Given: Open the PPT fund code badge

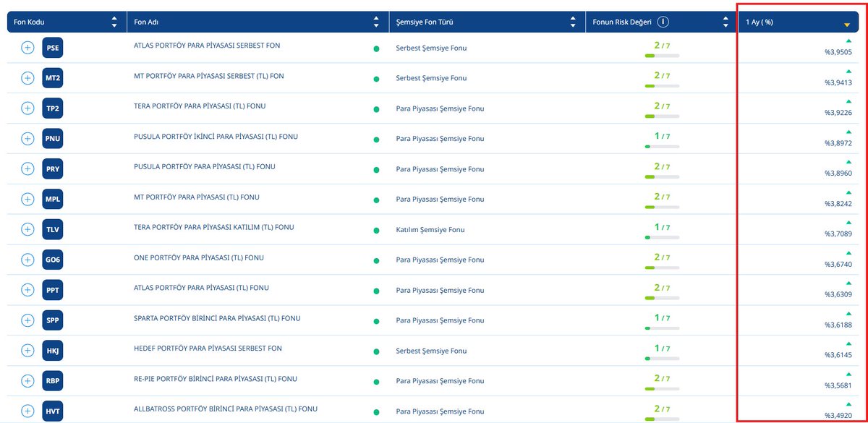Looking at the screenshot, I should [53, 290].
